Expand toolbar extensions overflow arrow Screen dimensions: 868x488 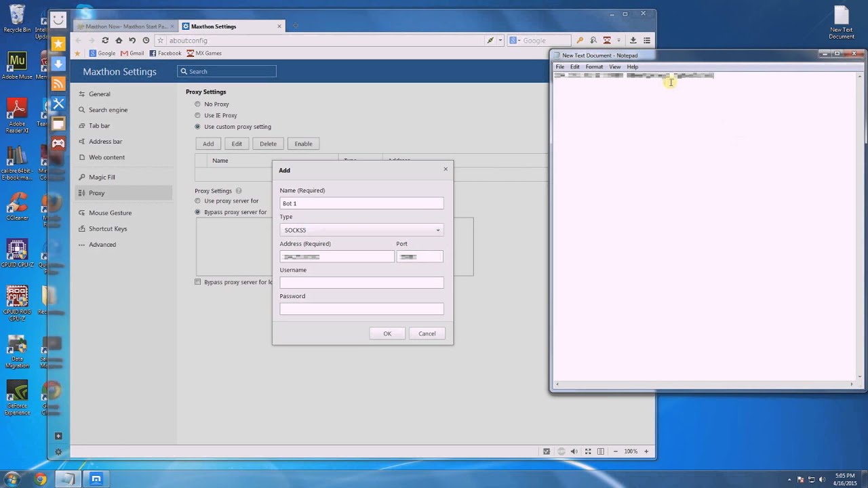tap(618, 40)
